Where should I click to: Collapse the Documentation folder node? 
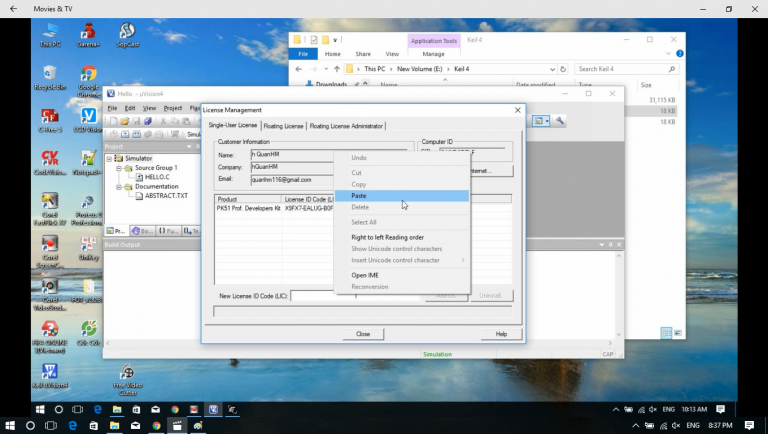click(118, 186)
